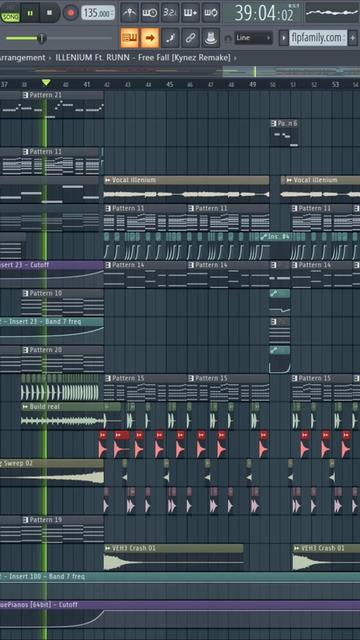Open the first VEH3 Crash 01 clip menu icon
This screenshot has height=640, width=360.
108,548
